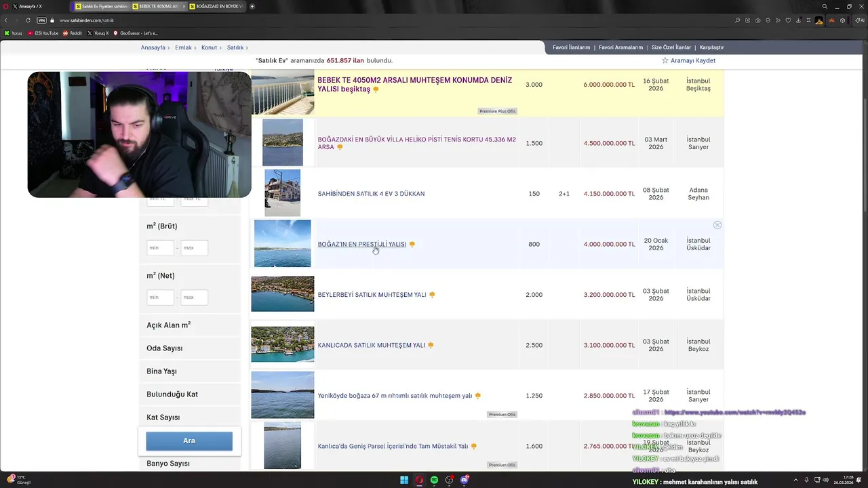Open Discord from the taskbar
The image size is (868, 488).
click(465, 480)
